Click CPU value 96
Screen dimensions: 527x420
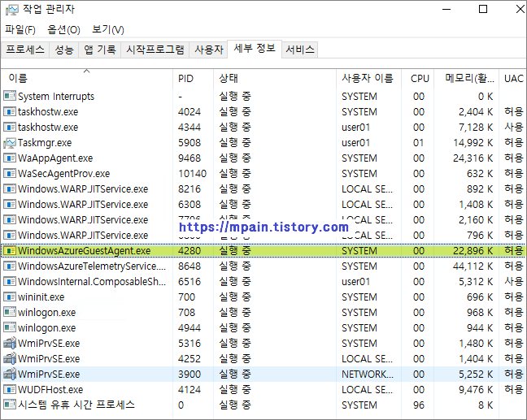(x=419, y=405)
